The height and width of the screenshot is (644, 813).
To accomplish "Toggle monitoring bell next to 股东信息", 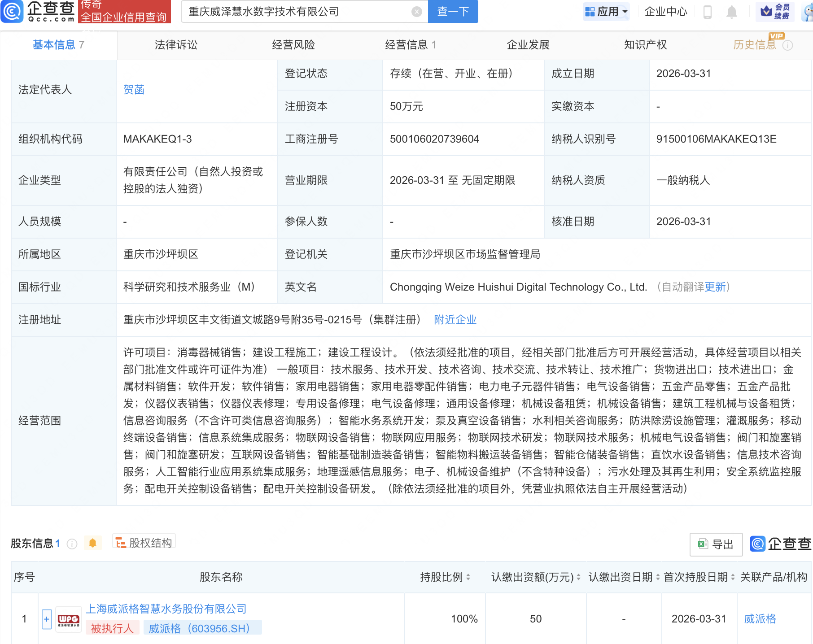I will (x=93, y=544).
